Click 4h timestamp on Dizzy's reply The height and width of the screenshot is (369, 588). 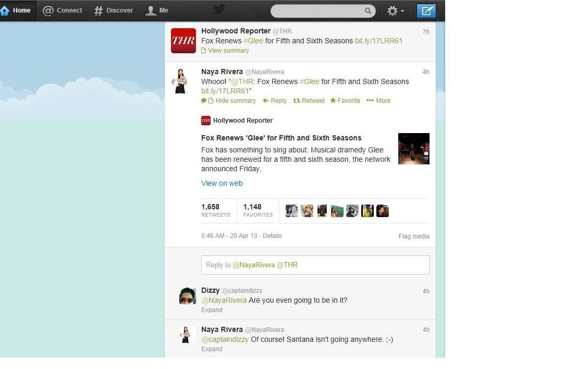pyautogui.click(x=426, y=291)
